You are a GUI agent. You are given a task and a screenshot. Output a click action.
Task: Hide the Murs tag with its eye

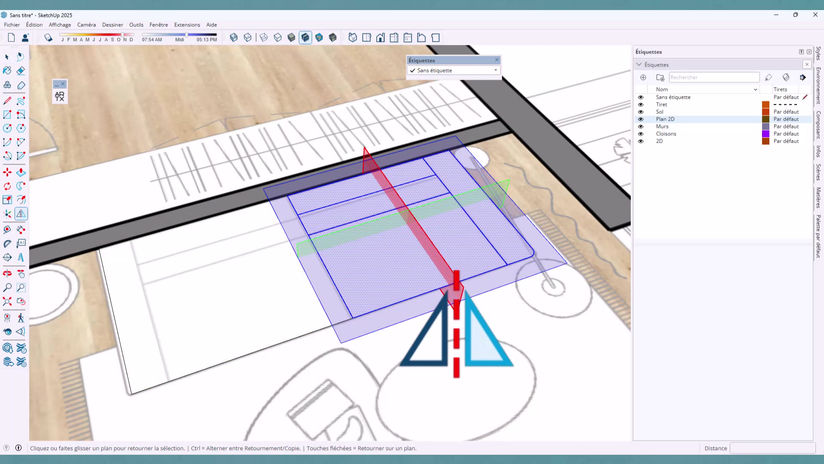point(641,127)
